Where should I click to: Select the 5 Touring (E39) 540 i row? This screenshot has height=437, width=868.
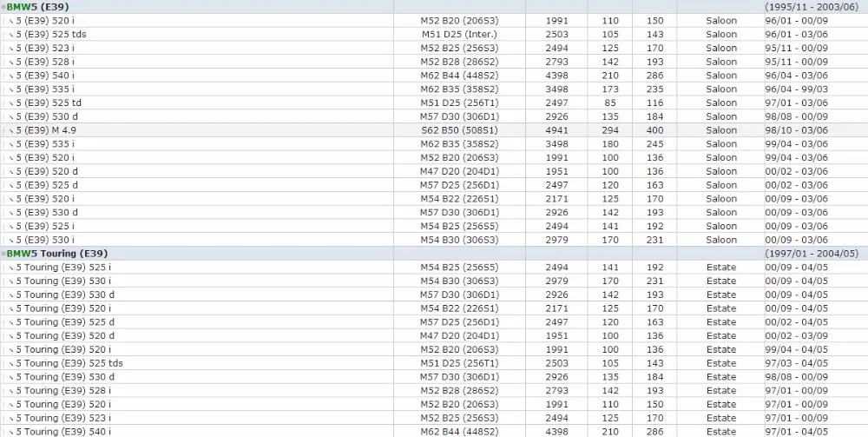(434, 432)
